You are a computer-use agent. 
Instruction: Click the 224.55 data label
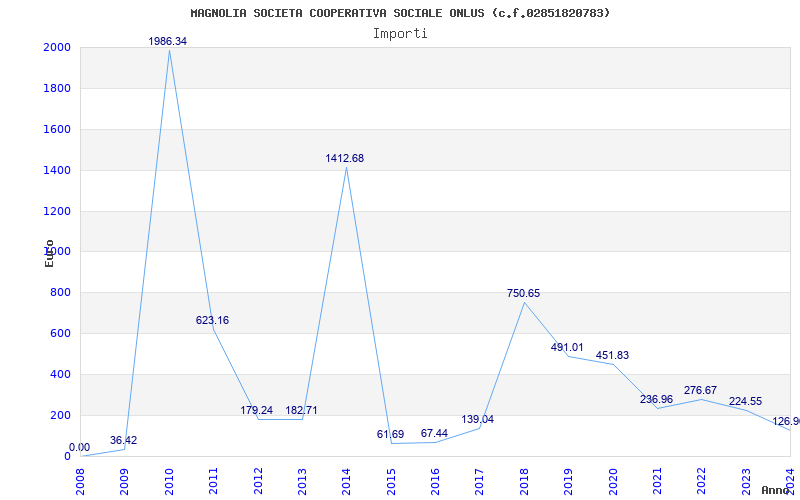pos(745,402)
